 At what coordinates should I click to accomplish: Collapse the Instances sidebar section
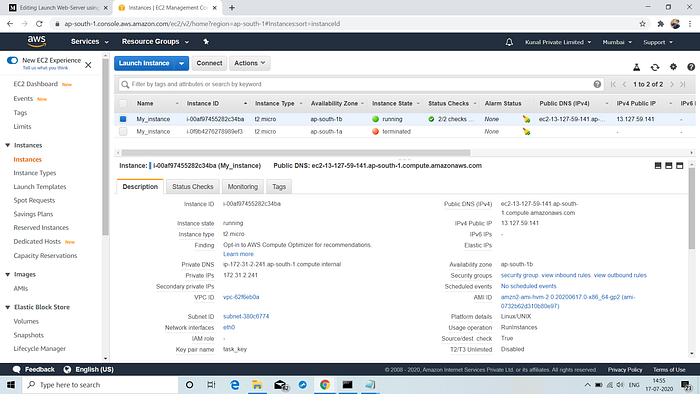click(x=8, y=145)
